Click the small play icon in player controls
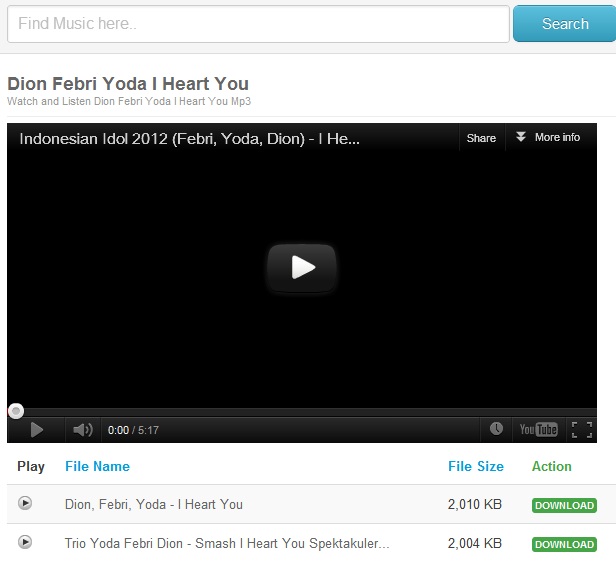This screenshot has width=616, height=570. click(x=37, y=430)
